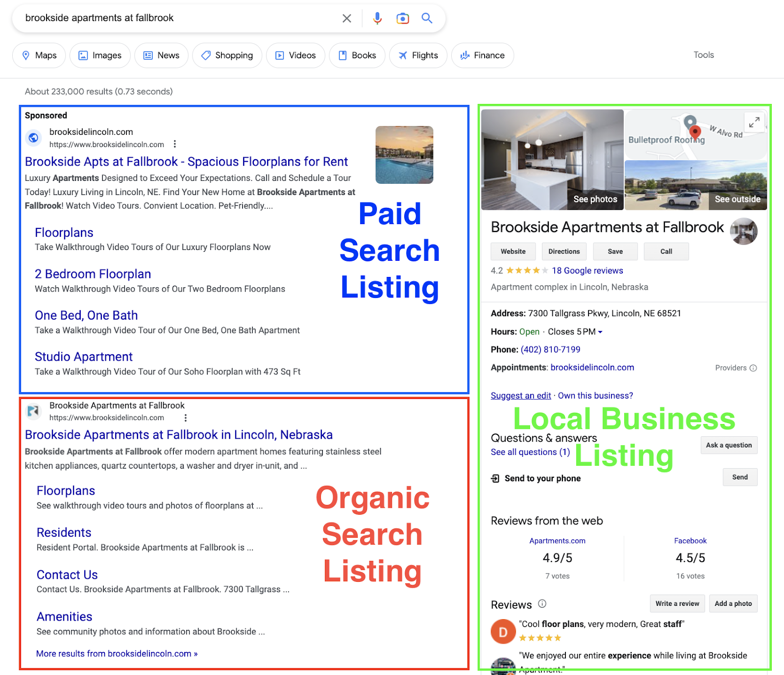The height and width of the screenshot is (675, 784).
Task: Open Google Lens camera search icon
Action: tap(403, 19)
